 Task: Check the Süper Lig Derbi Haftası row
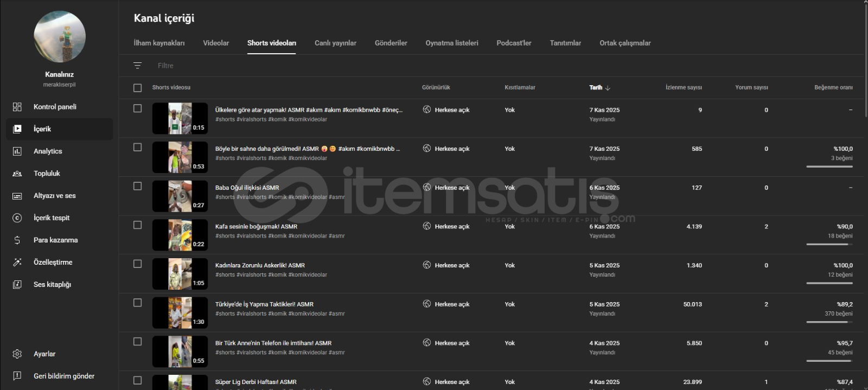(138, 380)
